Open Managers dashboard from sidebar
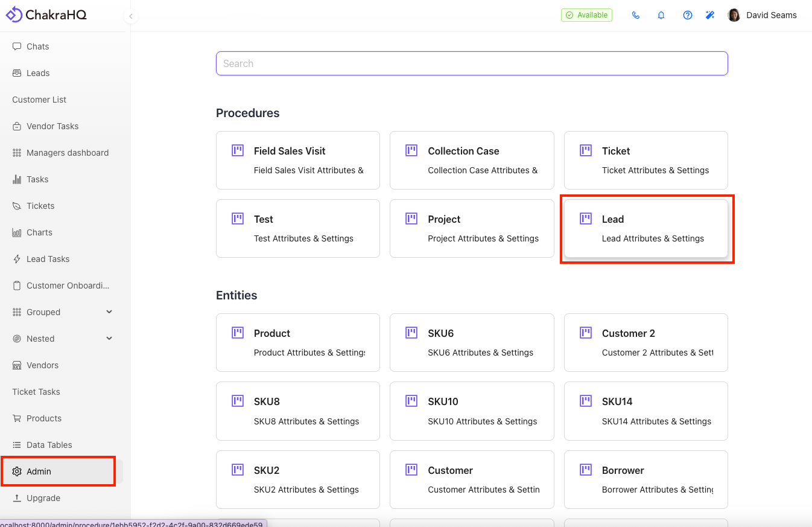The width and height of the screenshot is (812, 527). [x=67, y=153]
